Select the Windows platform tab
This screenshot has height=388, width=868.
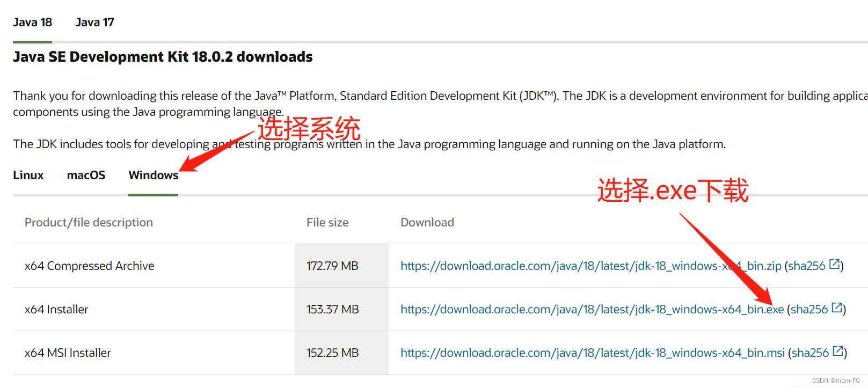pyautogui.click(x=154, y=175)
